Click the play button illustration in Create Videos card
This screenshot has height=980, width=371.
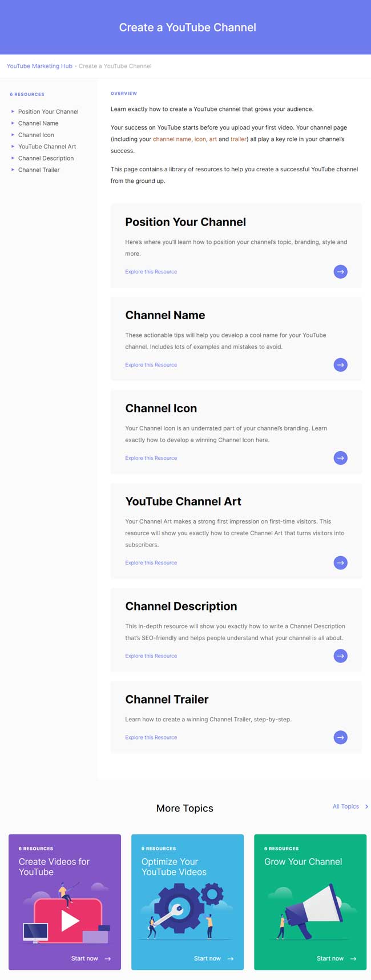[68, 920]
